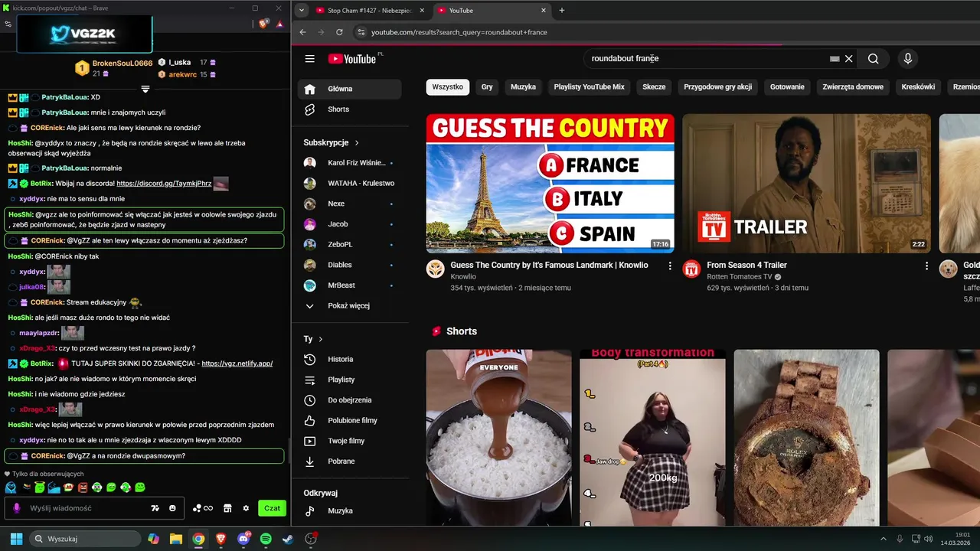Screen dimensions: 980x551
Task: Expand Subskrypcje section chevron
Action: (x=357, y=143)
